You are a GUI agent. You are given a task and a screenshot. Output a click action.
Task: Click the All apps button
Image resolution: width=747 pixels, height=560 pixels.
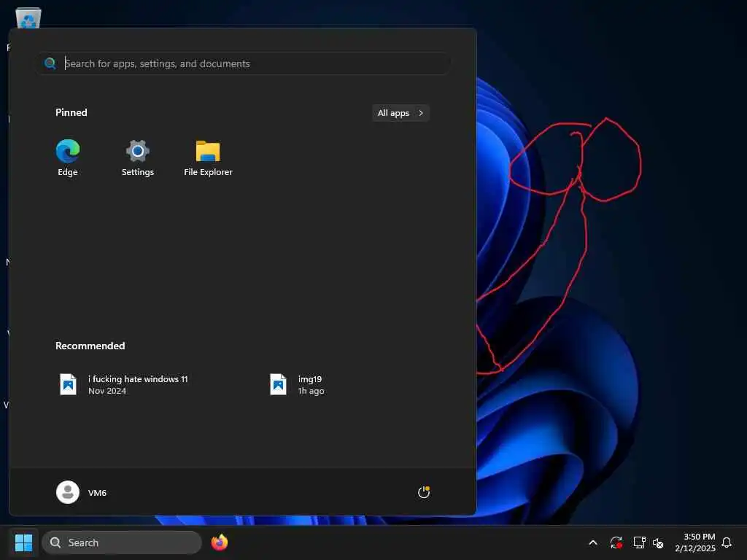tap(400, 113)
